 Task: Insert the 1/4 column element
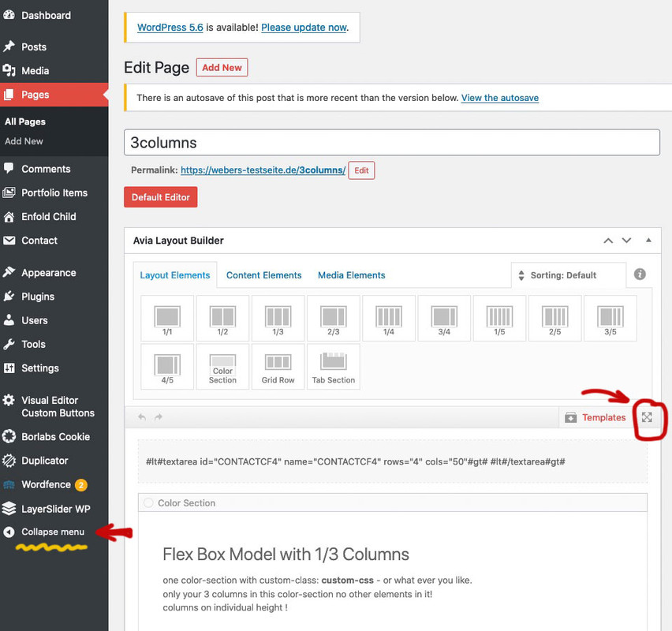[x=389, y=319]
